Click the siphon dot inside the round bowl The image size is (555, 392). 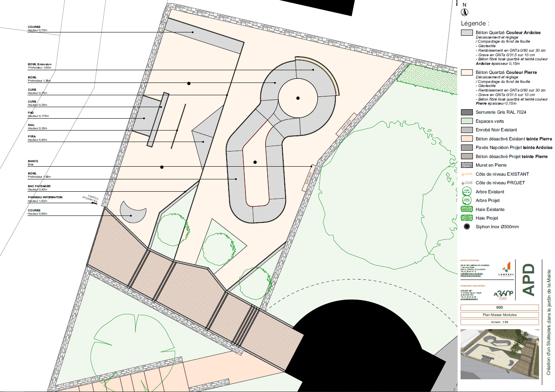[298, 98]
